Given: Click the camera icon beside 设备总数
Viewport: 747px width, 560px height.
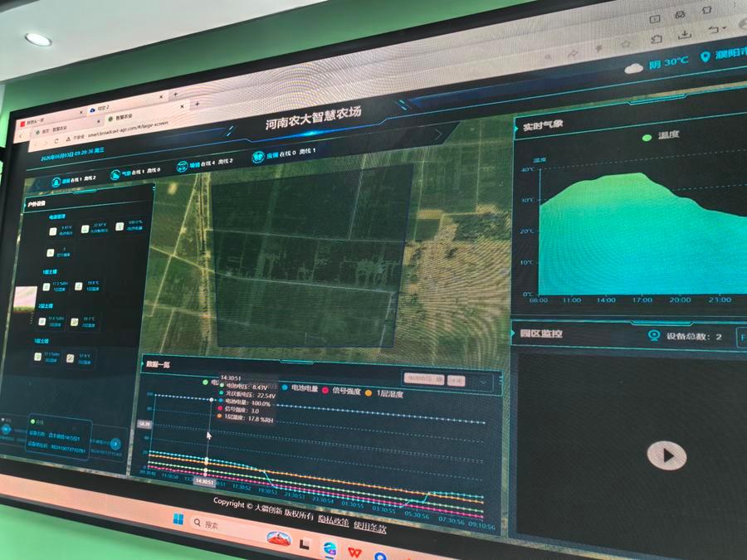Looking at the screenshot, I should pos(654,335).
